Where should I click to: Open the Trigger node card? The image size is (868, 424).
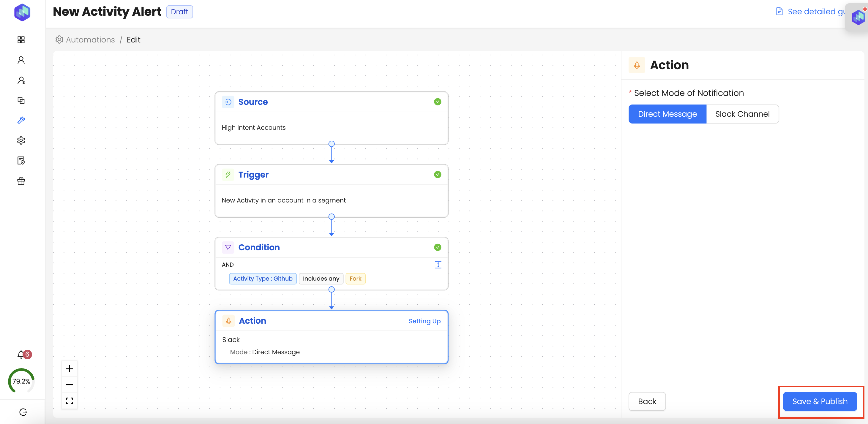tap(331, 191)
